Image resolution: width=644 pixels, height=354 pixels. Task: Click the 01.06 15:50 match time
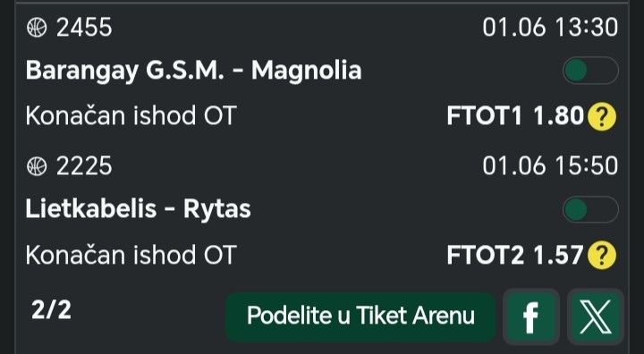coord(550,167)
